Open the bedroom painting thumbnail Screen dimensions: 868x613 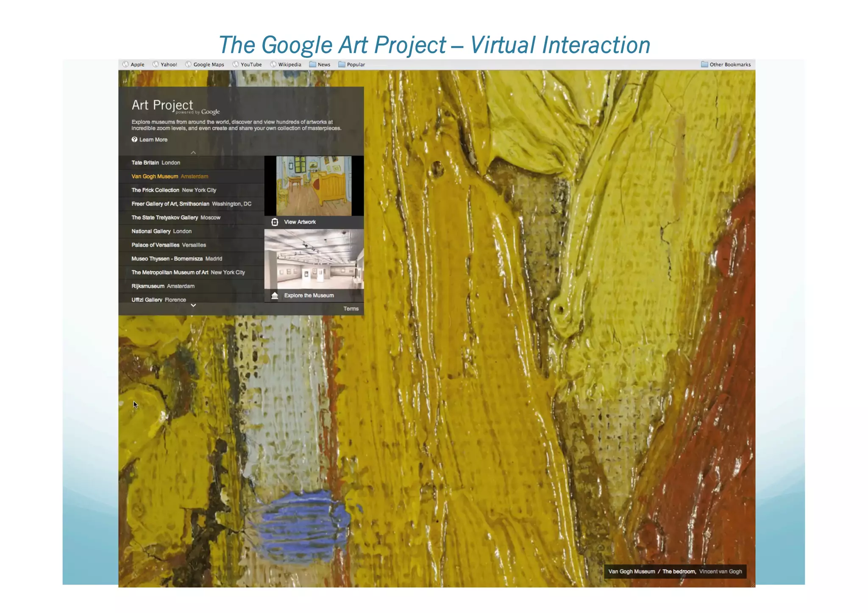click(314, 186)
